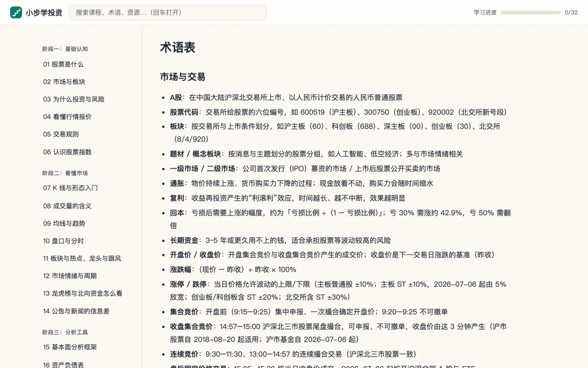Open lesson 11 板块与热点、龙头与跟风
588x368 pixels.
(x=82, y=259)
